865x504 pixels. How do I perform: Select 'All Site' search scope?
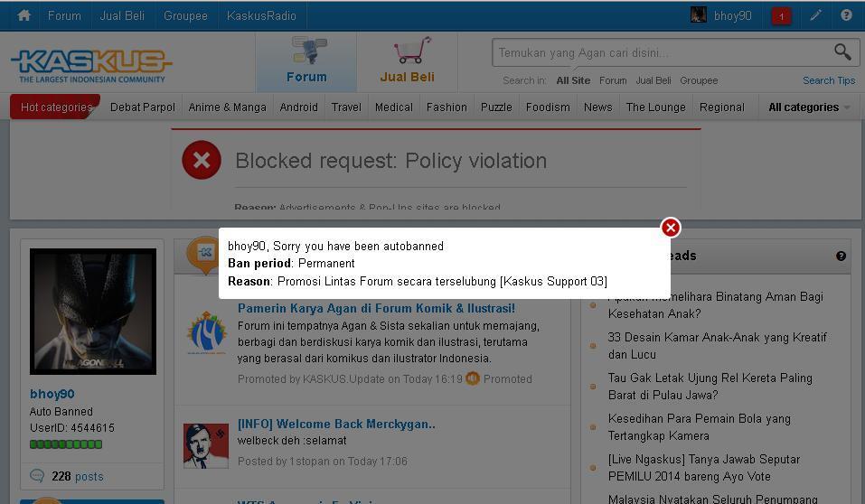point(573,80)
